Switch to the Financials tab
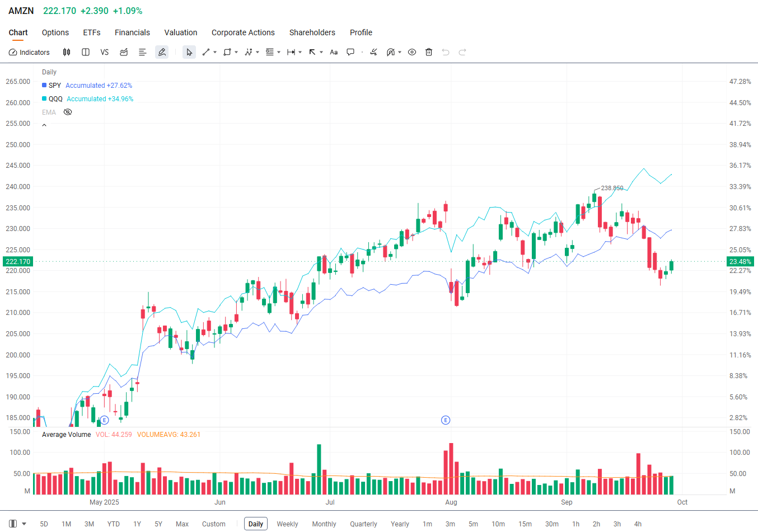 click(132, 32)
